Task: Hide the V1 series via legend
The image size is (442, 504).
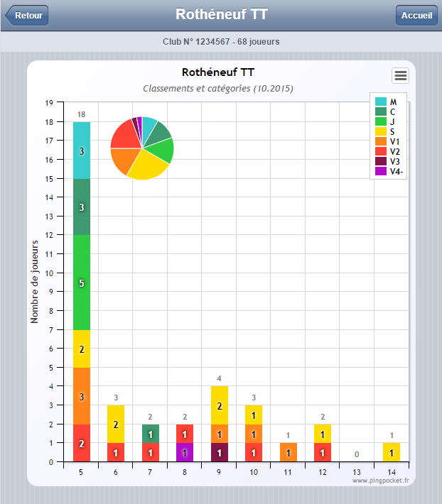Action: [387, 141]
